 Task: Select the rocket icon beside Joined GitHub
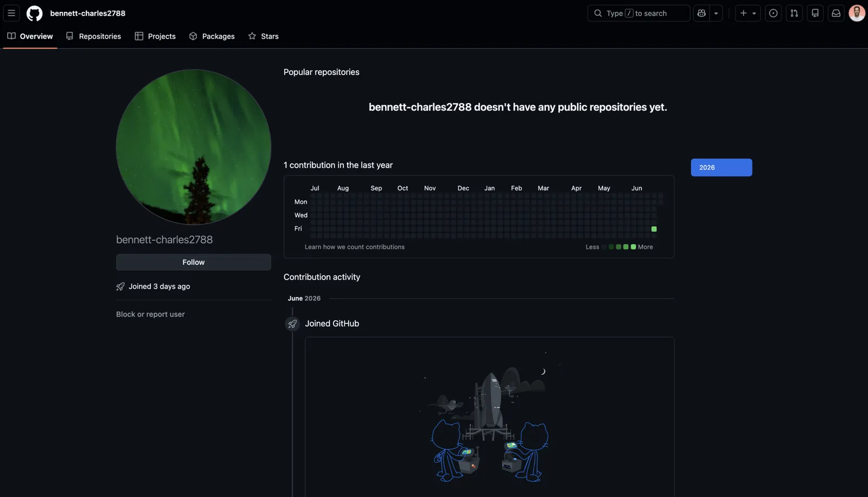292,324
